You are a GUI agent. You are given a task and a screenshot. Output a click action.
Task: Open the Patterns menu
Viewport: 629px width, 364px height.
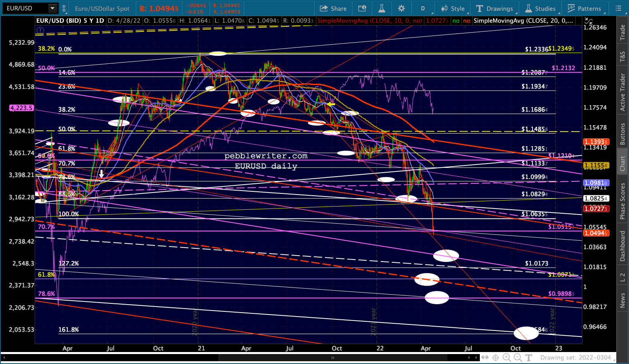pyautogui.click(x=584, y=8)
